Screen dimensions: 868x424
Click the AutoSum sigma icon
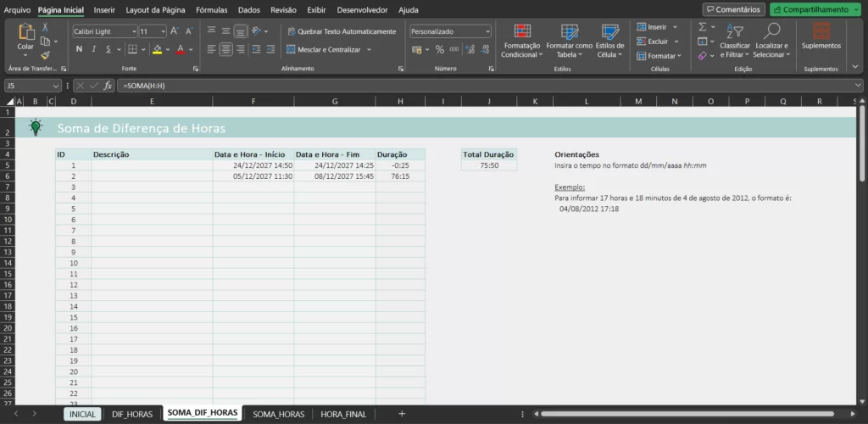703,26
